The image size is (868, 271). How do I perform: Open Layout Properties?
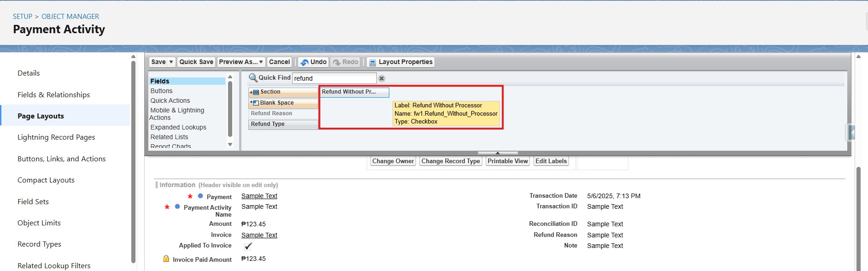(x=400, y=62)
